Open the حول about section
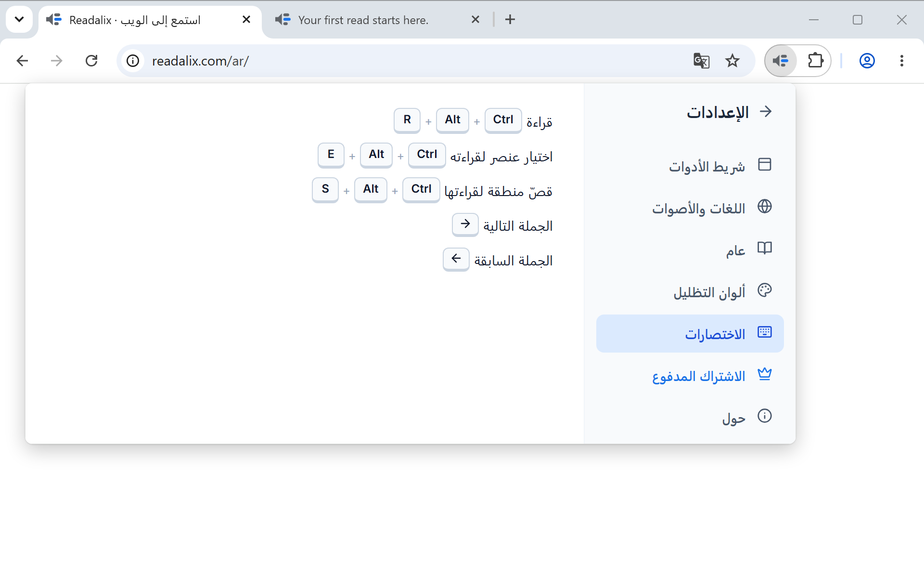Image resolution: width=924 pixels, height=578 pixels. 690,418
